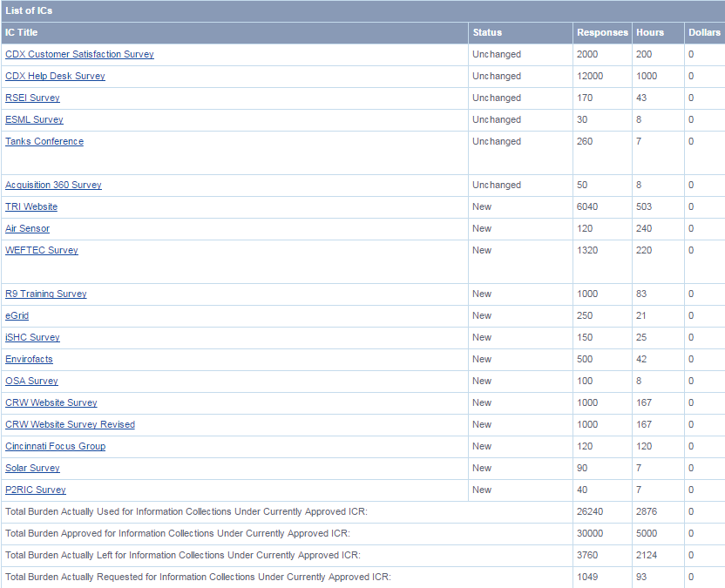The width and height of the screenshot is (725, 588).
Task: Click the List of ICs title
Action: [x=29, y=10]
